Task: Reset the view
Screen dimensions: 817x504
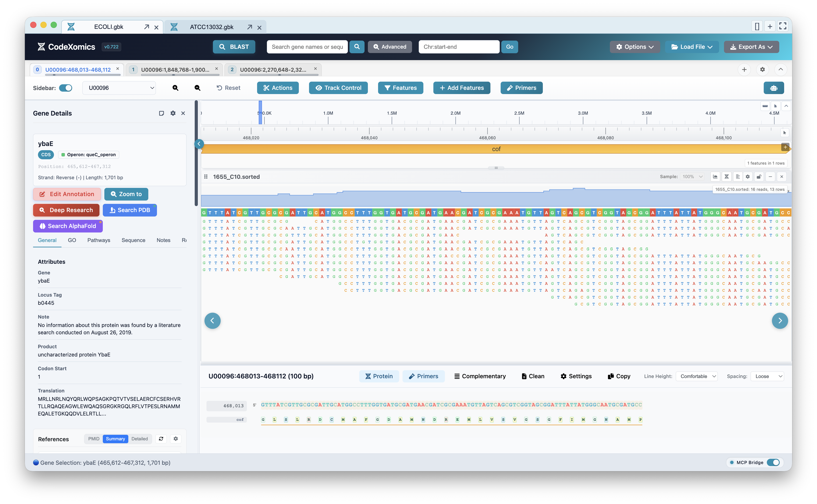Action: point(228,88)
